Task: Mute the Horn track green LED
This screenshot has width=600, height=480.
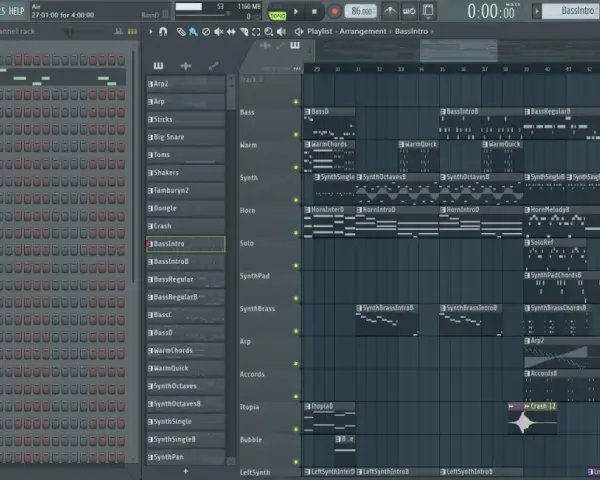Action: [x=296, y=233]
